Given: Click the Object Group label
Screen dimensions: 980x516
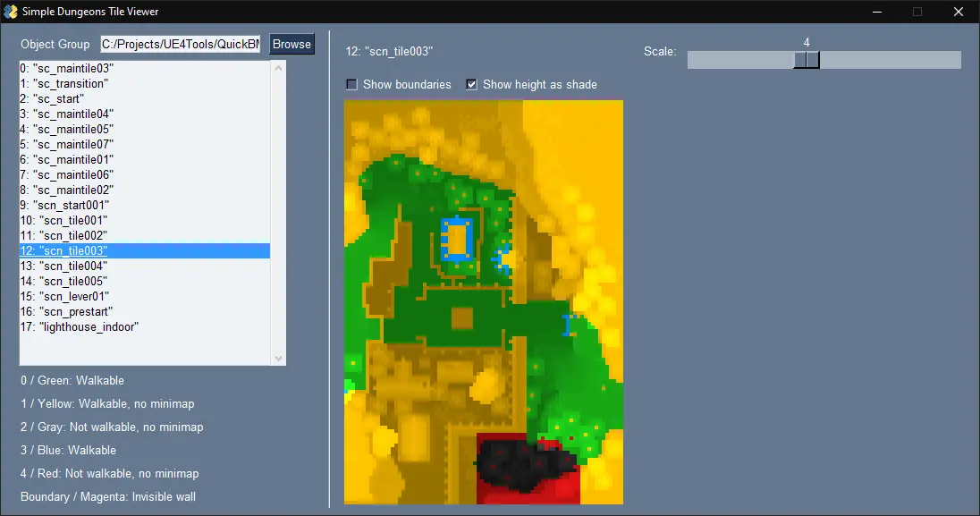Looking at the screenshot, I should pos(55,45).
